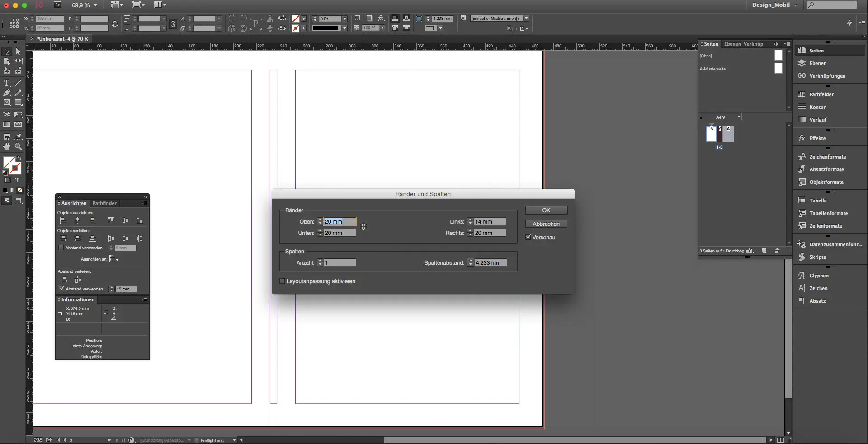Select the Type tool in toolbox
Viewport: 868px width, 444px height.
click(x=7, y=83)
